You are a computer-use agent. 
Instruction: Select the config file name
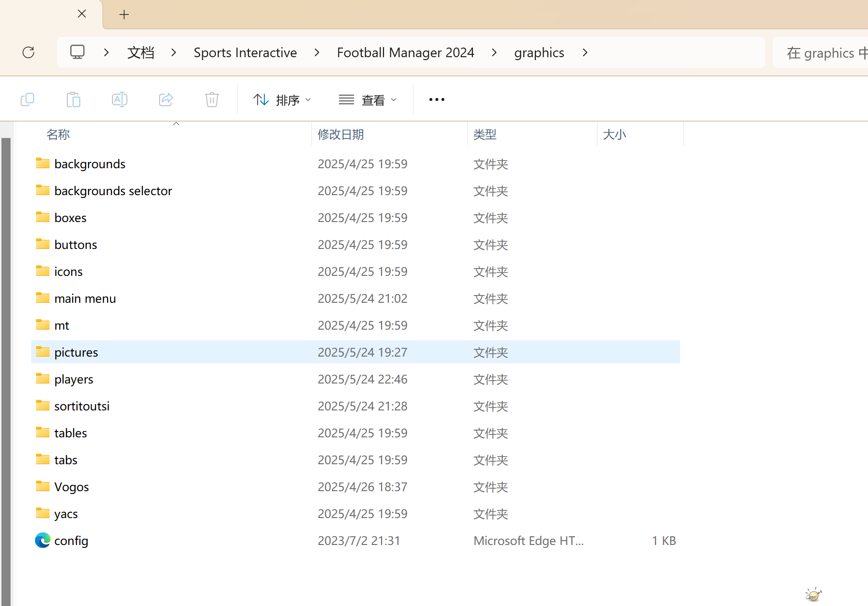pos(71,541)
